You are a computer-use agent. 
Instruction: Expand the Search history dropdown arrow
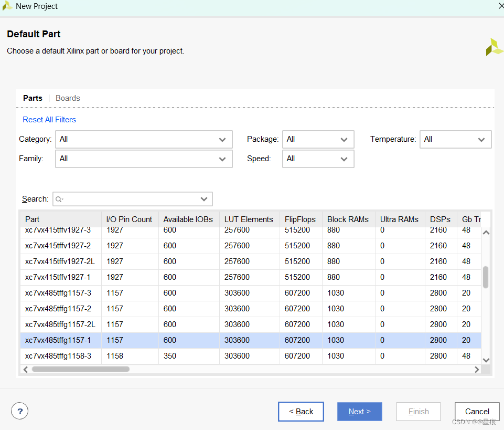(204, 199)
